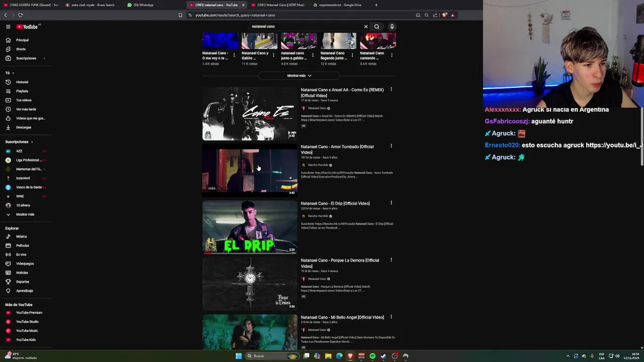
Task: Go to the YouTube logo home
Action: point(27,27)
